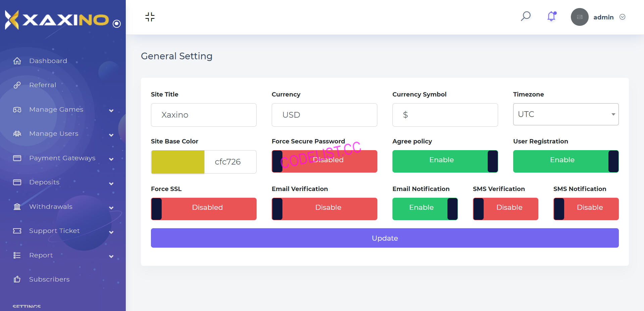Image resolution: width=644 pixels, height=311 pixels.
Task: Click the Manage Games gamepad icon
Action: click(x=17, y=110)
